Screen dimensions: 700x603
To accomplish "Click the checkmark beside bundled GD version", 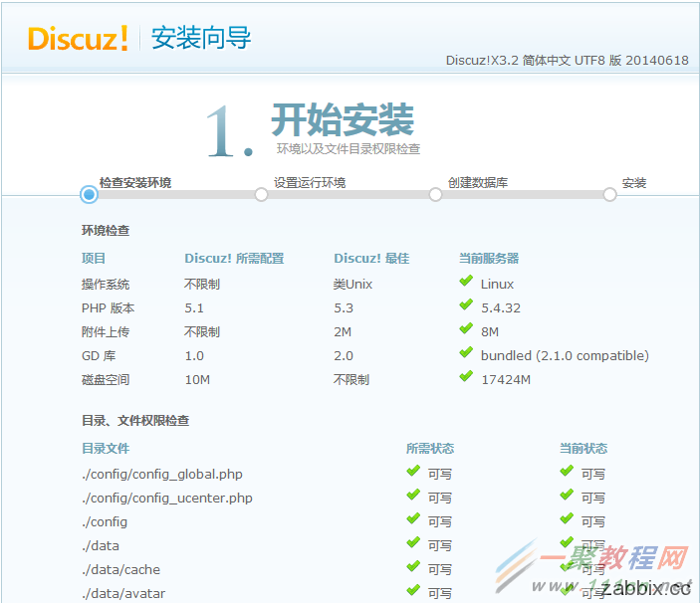I will point(466,352).
